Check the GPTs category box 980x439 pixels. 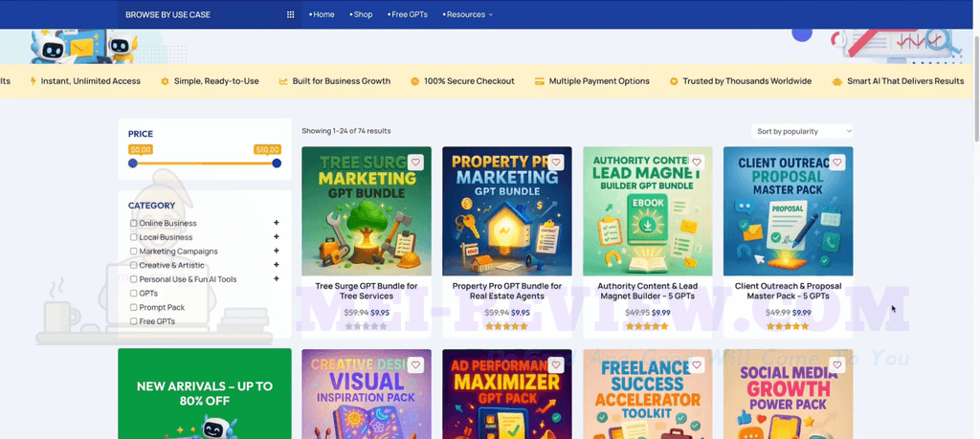[x=133, y=294]
